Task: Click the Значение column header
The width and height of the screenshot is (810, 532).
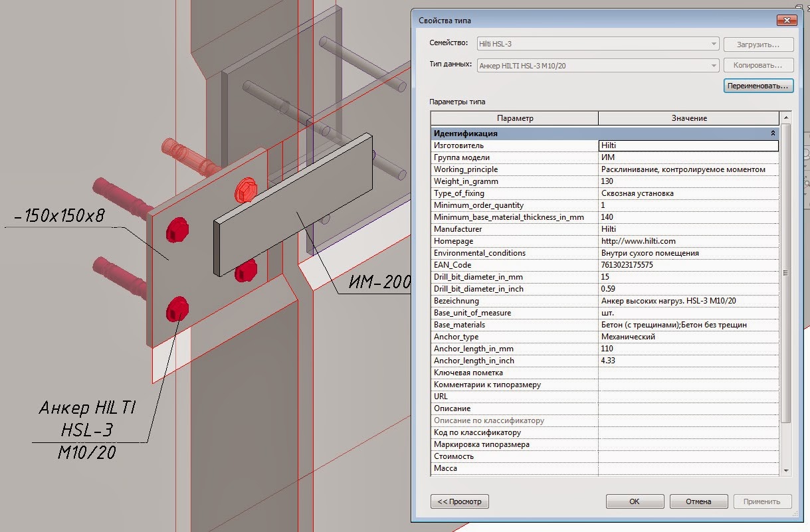Action: coord(689,118)
